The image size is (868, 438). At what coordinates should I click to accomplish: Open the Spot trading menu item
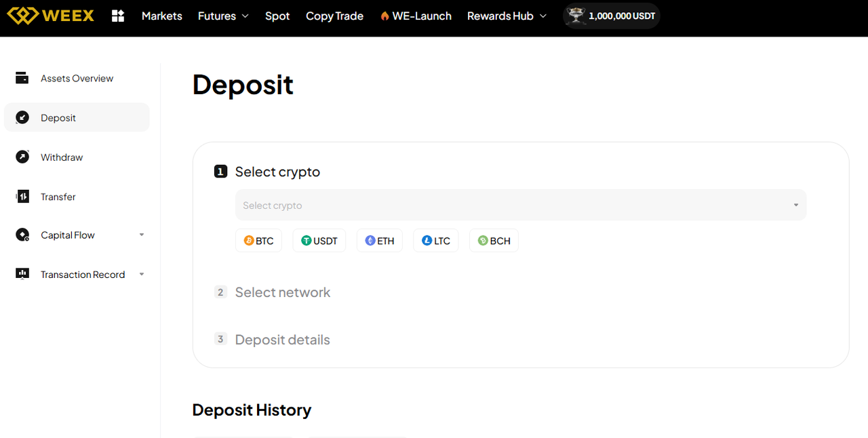coord(277,16)
